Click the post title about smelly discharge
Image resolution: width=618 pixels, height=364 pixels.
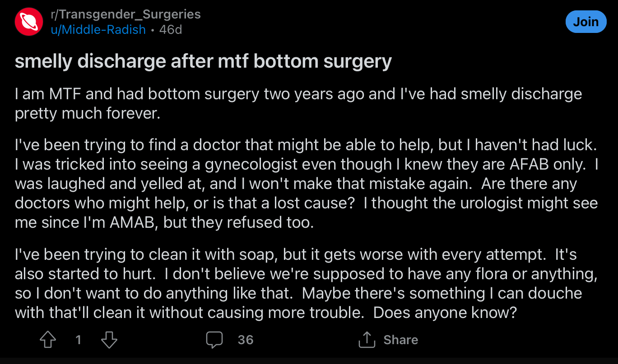click(203, 61)
